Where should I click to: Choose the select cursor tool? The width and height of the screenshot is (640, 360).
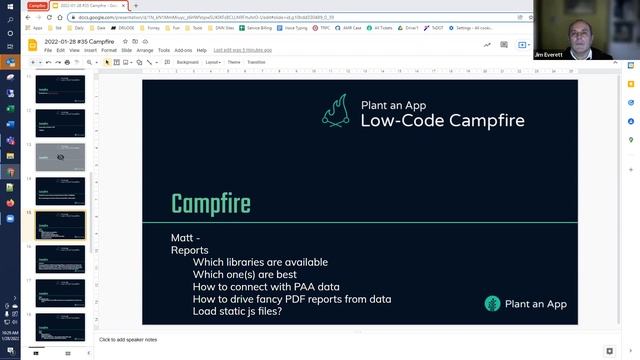pos(107,62)
